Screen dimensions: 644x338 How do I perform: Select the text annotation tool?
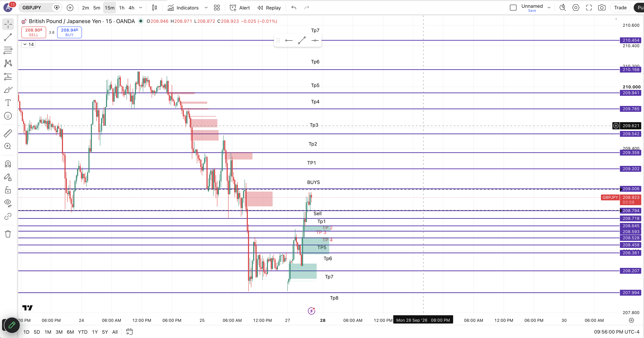(8, 103)
